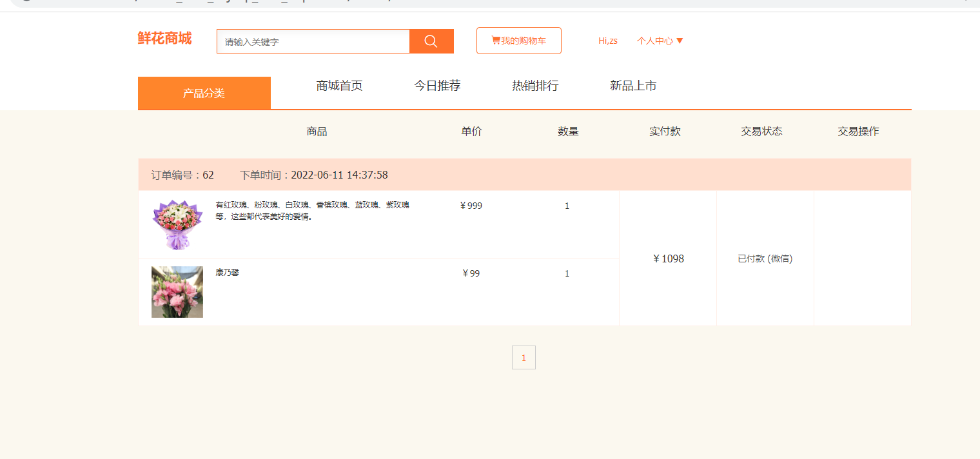Screen dimensions: 980x459
Task: Click the 数量 column header
Action: 568,132
